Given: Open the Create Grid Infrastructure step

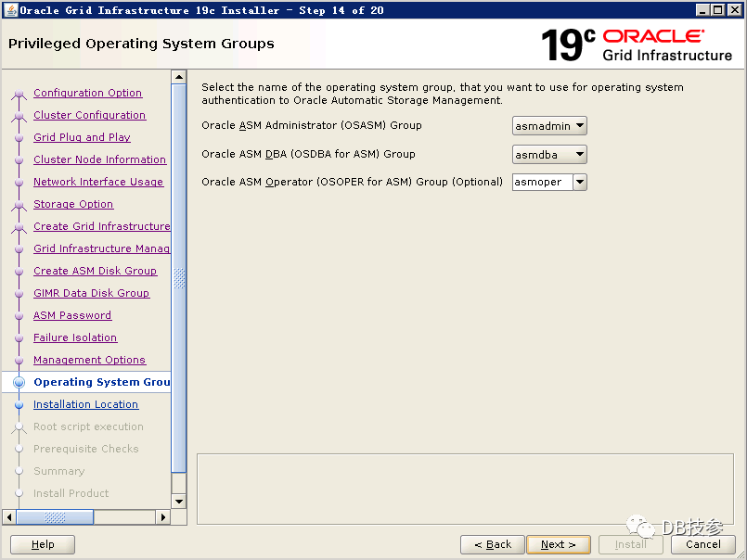Looking at the screenshot, I should click(x=102, y=226).
